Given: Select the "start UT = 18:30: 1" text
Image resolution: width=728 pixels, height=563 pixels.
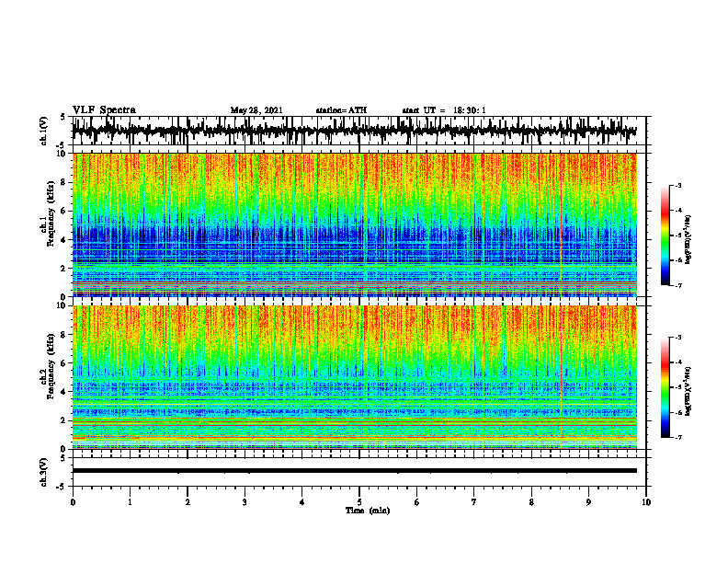Looking at the screenshot, I should coord(444,110).
